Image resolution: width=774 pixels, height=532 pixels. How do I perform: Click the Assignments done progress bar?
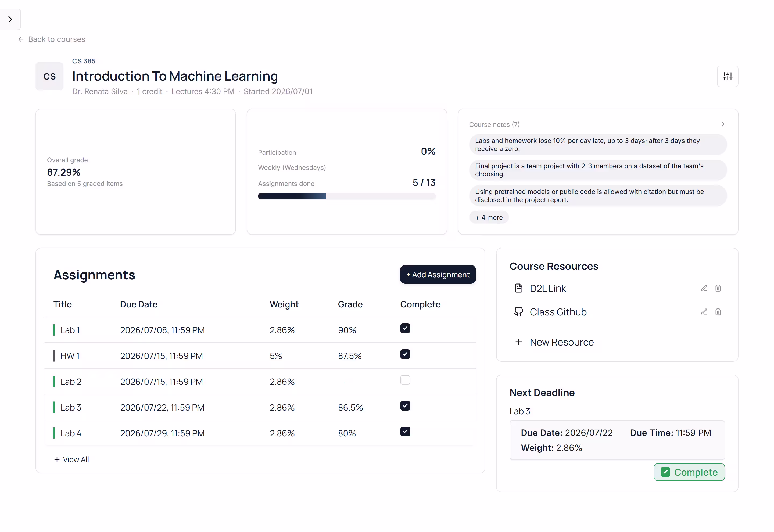click(347, 196)
